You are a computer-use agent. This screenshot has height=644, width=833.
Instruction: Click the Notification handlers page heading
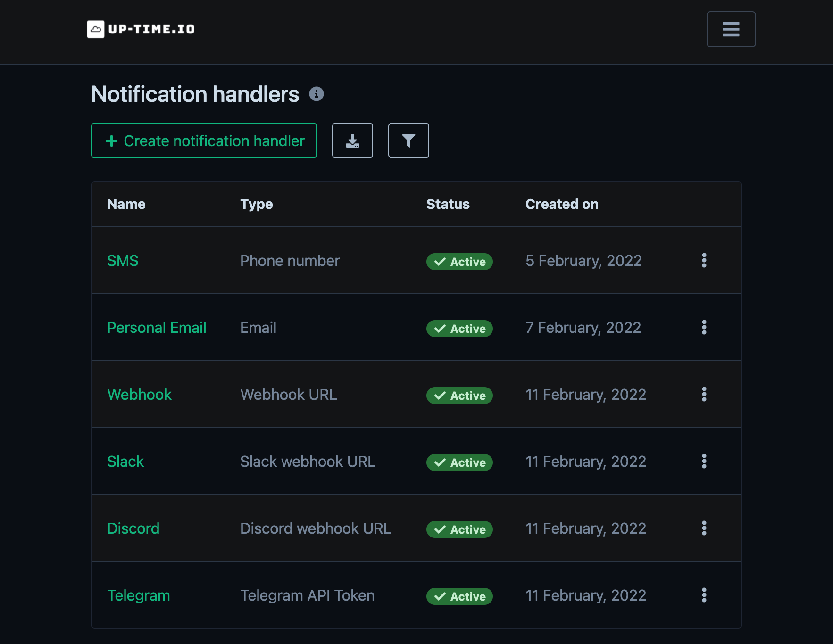click(195, 94)
